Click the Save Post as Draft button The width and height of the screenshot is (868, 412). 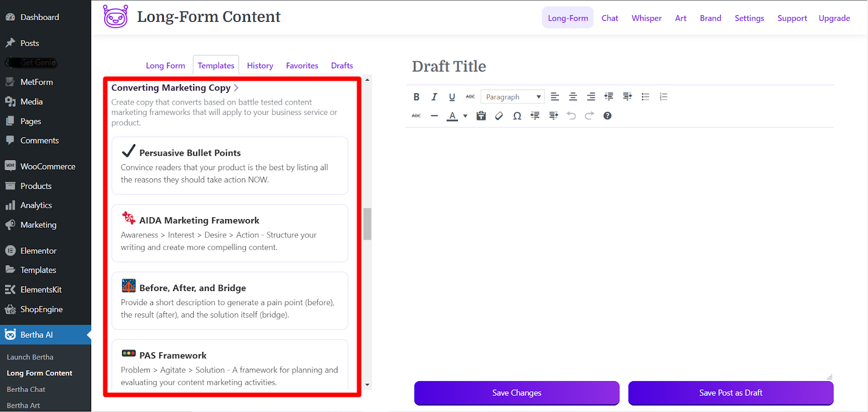coord(731,393)
